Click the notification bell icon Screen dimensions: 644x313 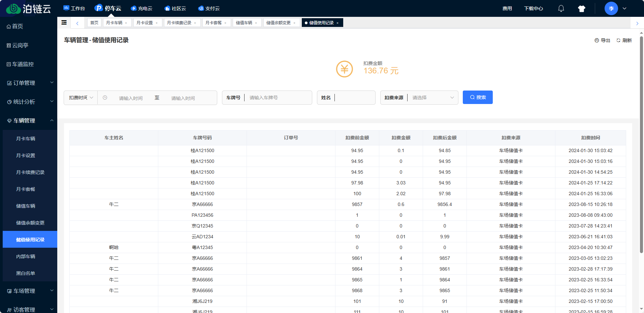561,8
